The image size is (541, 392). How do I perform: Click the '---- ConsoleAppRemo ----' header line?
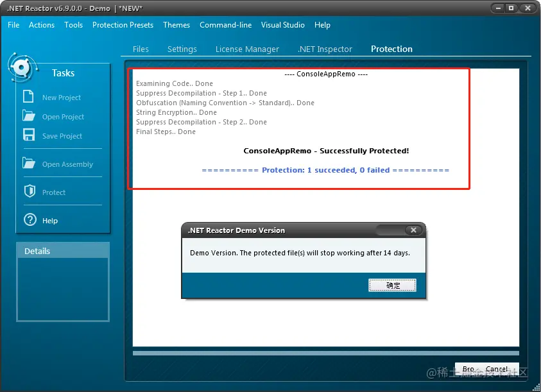[326, 74]
